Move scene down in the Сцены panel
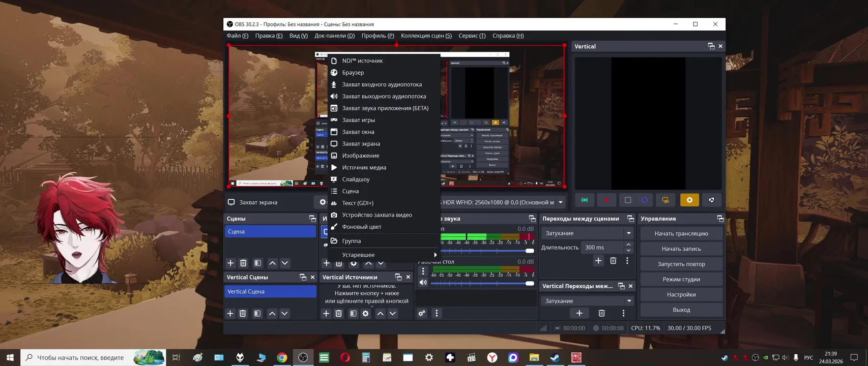The height and width of the screenshot is (366, 868). coord(285,263)
